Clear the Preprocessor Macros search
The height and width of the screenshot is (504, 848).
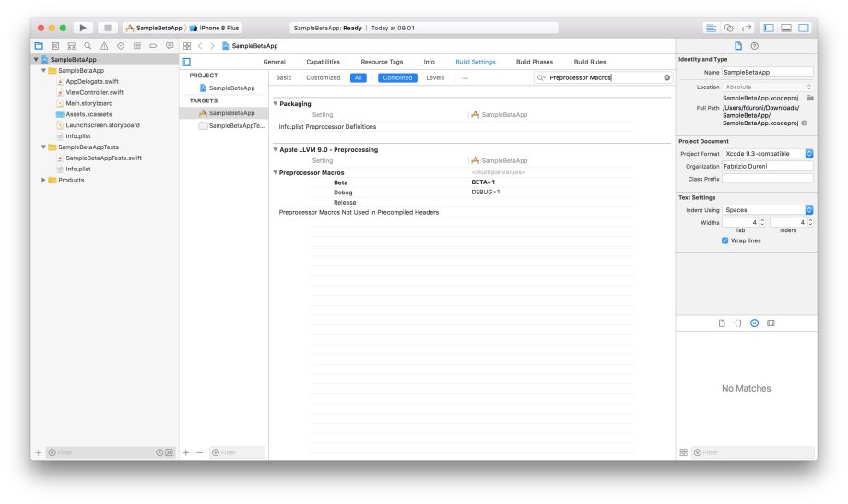(666, 78)
